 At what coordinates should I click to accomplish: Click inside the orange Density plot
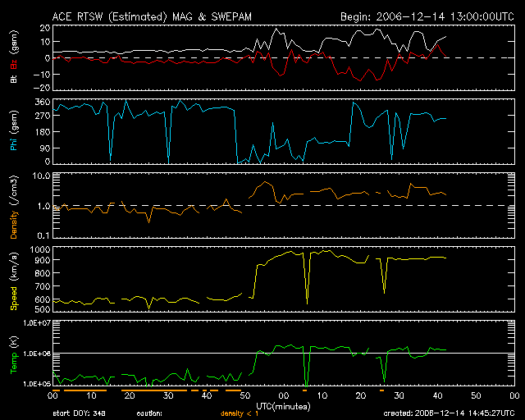284,206
